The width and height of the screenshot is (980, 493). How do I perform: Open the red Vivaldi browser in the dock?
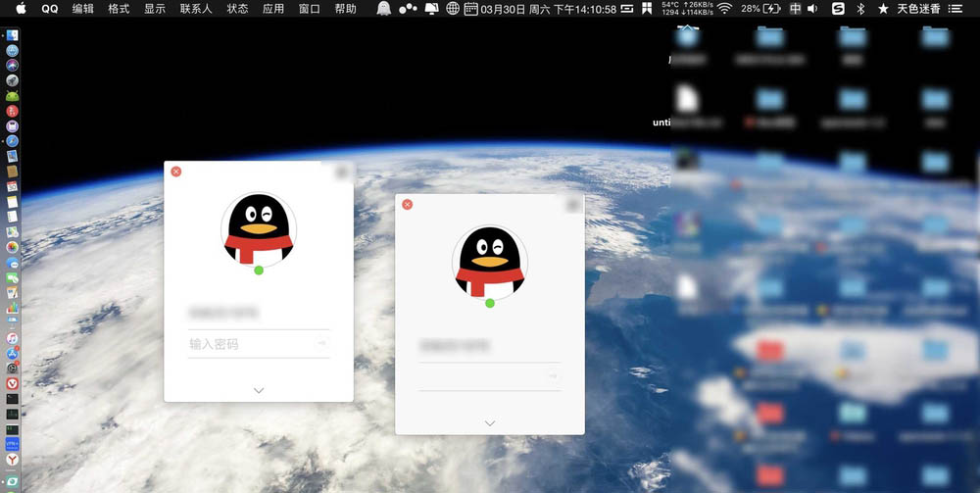tap(12, 383)
